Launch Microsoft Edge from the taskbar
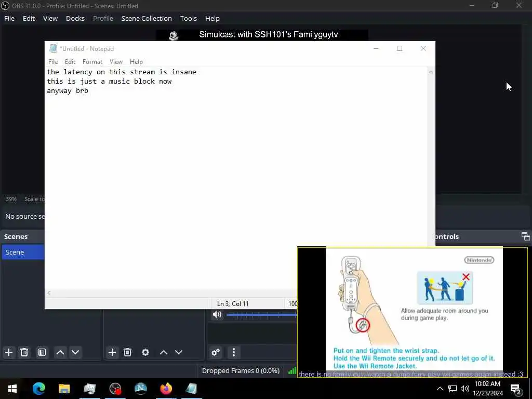The height and width of the screenshot is (399, 532). pos(39,389)
